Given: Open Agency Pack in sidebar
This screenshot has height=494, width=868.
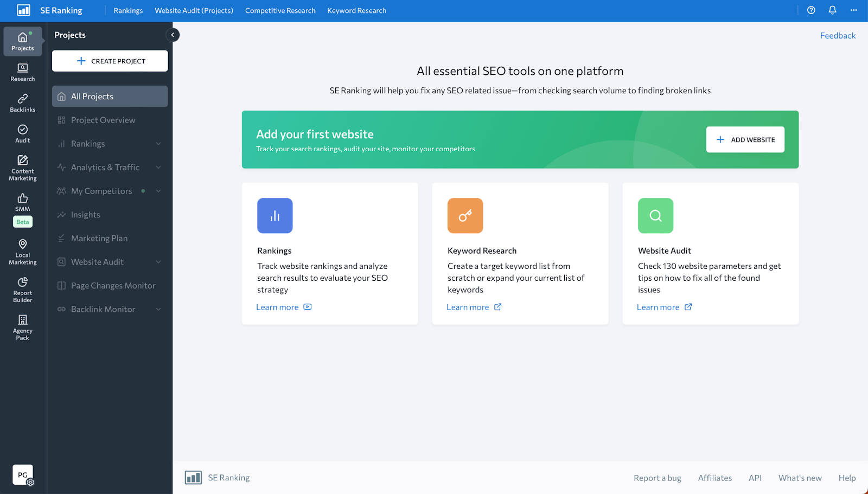Looking at the screenshot, I should coord(22,327).
